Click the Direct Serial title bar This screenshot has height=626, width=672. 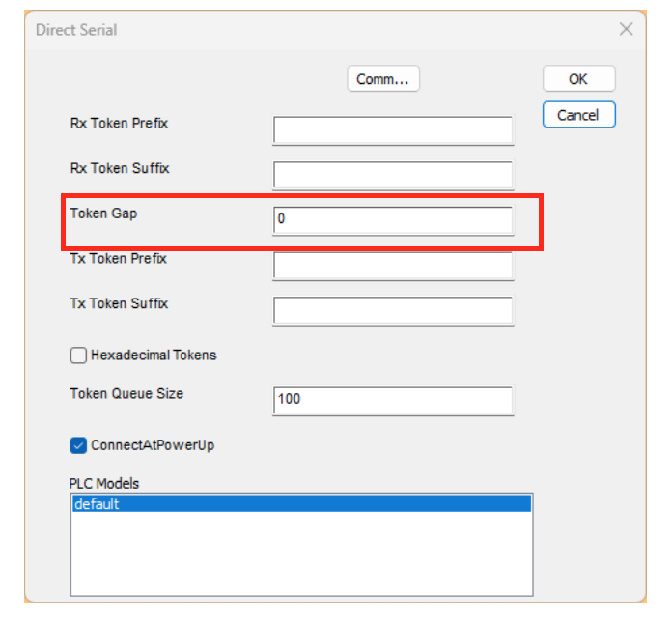pyautogui.click(x=290, y=29)
